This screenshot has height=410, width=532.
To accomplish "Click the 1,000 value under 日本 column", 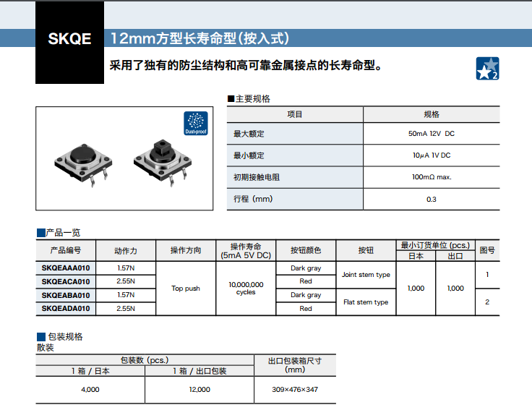I will click(416, 288).
